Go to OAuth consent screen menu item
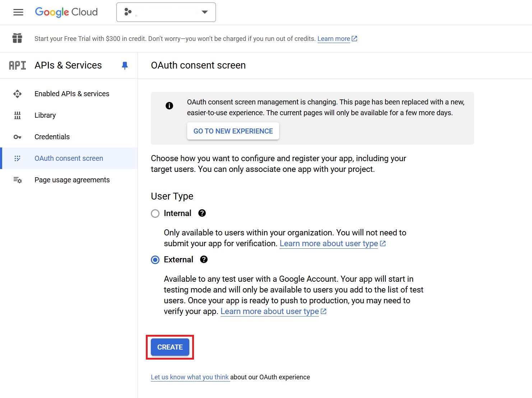The image size is (532, 398). [x=69, y=158]
